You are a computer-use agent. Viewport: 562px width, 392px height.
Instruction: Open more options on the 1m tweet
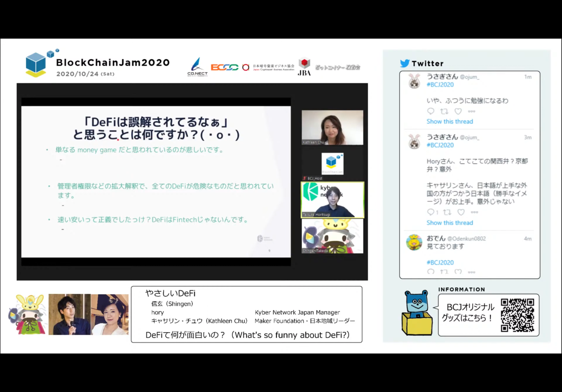click(x=472, y=111)
